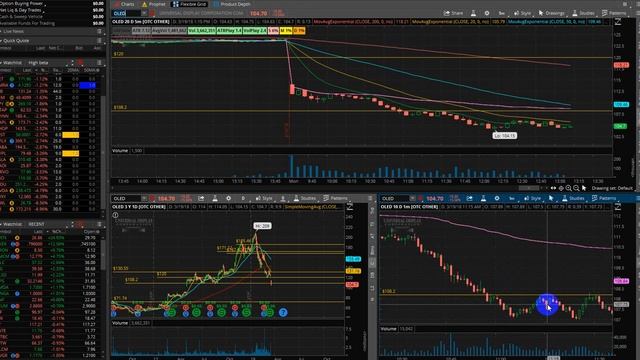
Task: Open chart settings gear in top chart
Action: click(487, 13)
